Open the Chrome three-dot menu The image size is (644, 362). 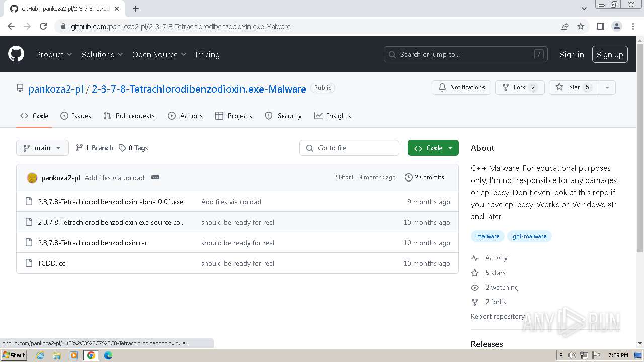pos(633,26)
